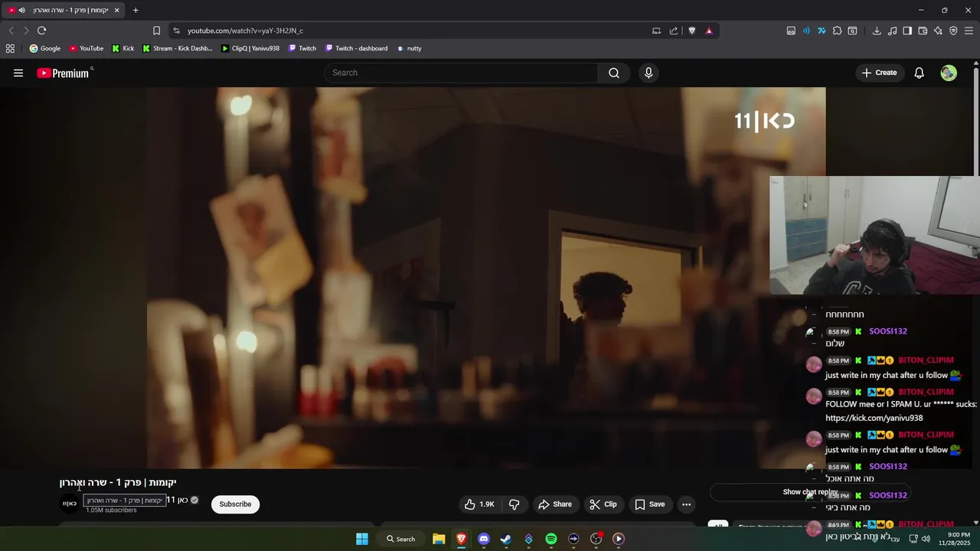980x551 pixels.
Task: Start voice search with the microphone
Action: (648, 73)
